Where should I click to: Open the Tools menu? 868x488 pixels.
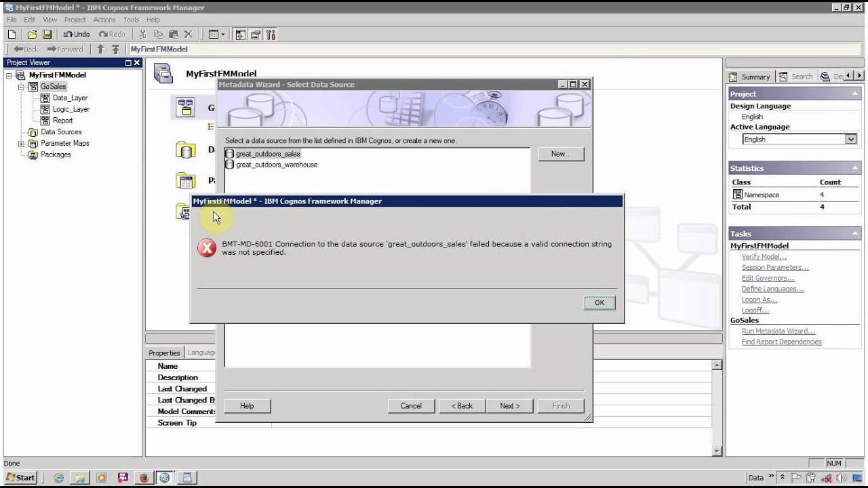[131, 20]
